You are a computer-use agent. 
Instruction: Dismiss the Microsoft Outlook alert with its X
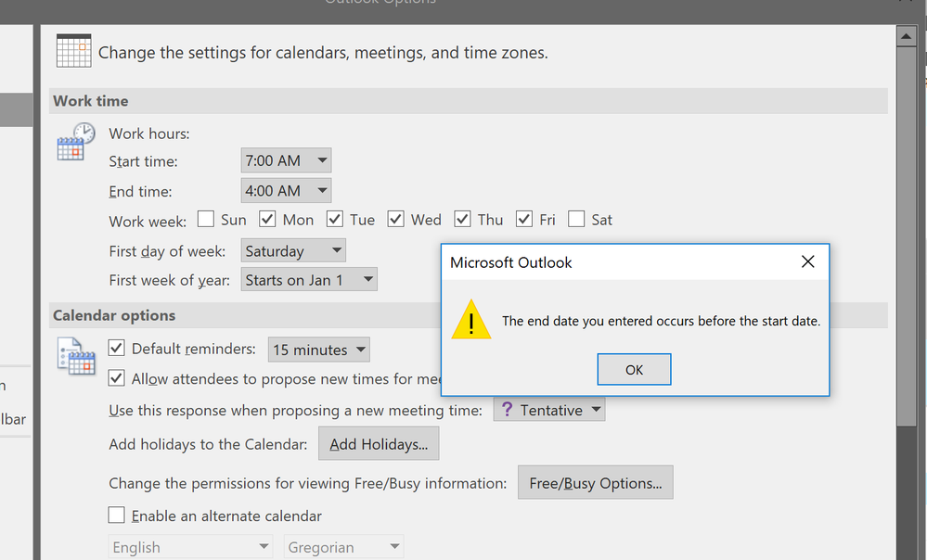pyautogui.click(x=807, y=261)
